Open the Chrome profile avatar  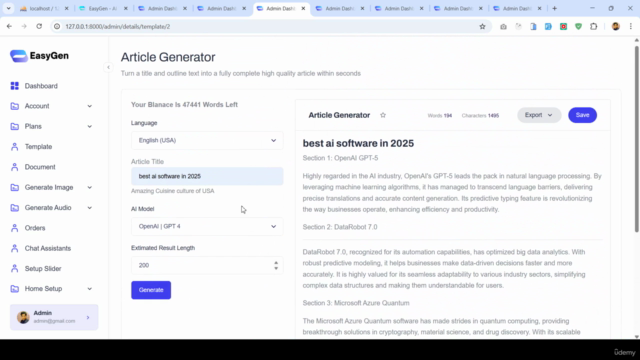(x=616, y=27)
